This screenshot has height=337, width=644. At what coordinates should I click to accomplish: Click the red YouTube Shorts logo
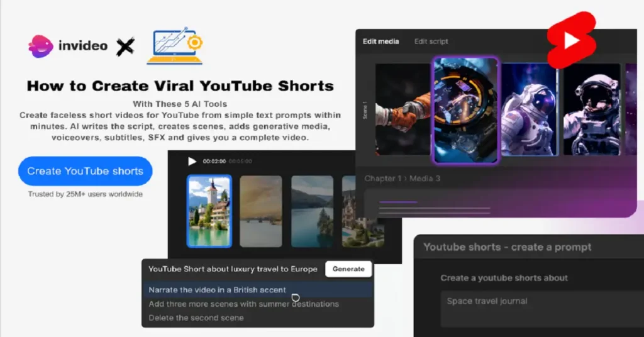coord(570,40)
